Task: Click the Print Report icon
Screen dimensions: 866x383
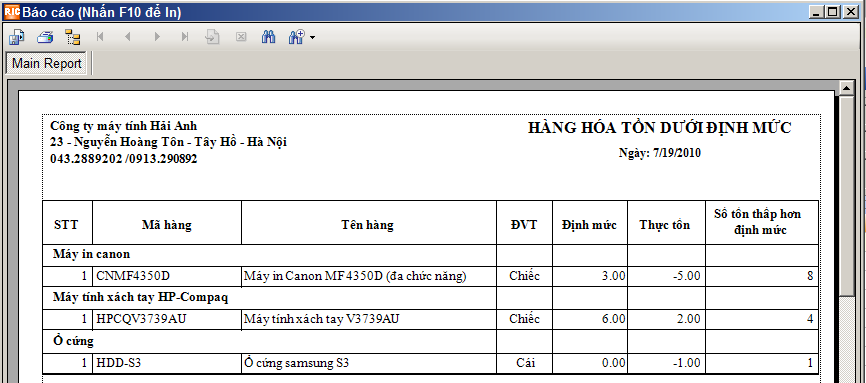Action: pos(45,37)
